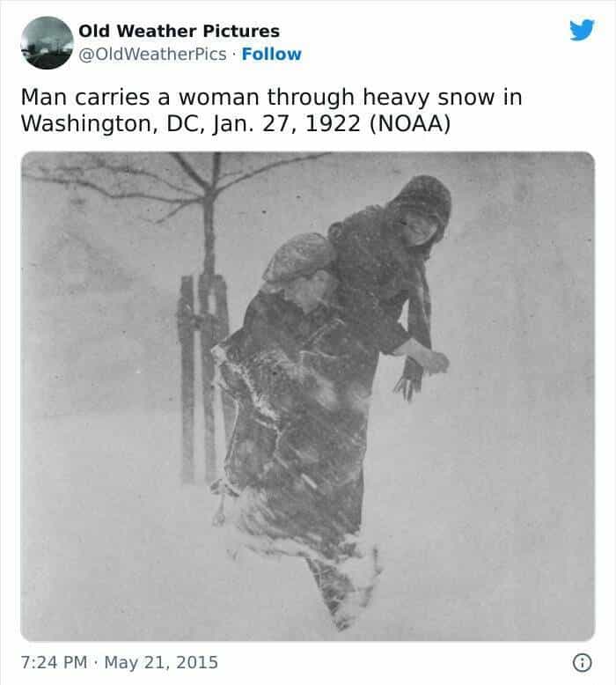616x685 pixels.
Task: Click the man's snow-covered cap in the photo
Action: [298, 256]
